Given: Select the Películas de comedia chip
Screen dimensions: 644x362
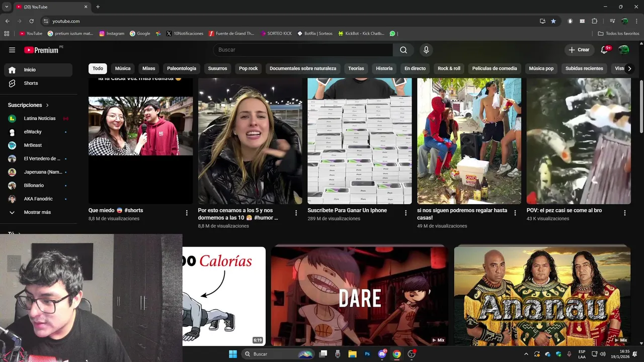Looking at the screenshot, I should (x=495, y=68).
